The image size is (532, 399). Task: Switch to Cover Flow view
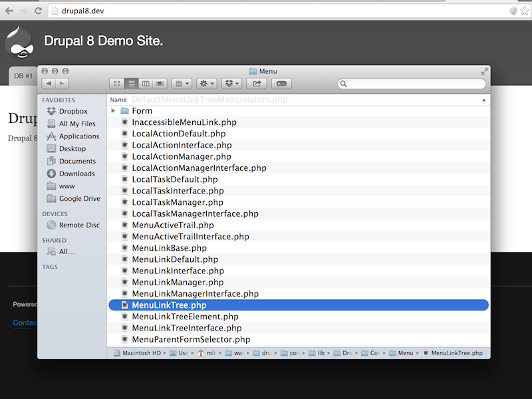pyautogui.click(x=160, y=83)
